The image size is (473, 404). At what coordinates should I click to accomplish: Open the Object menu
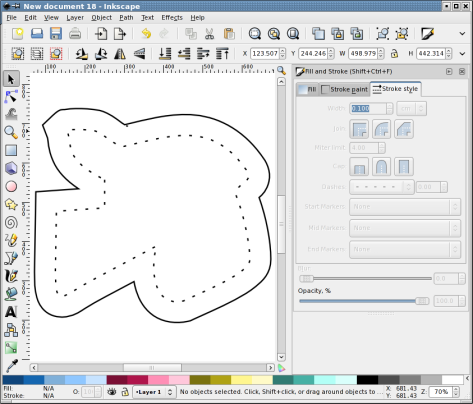102,18
